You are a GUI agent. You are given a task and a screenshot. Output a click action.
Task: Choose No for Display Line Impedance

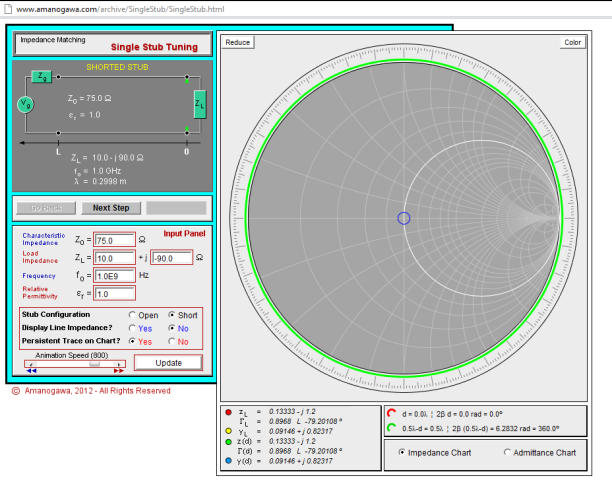[x=171, y=328]
